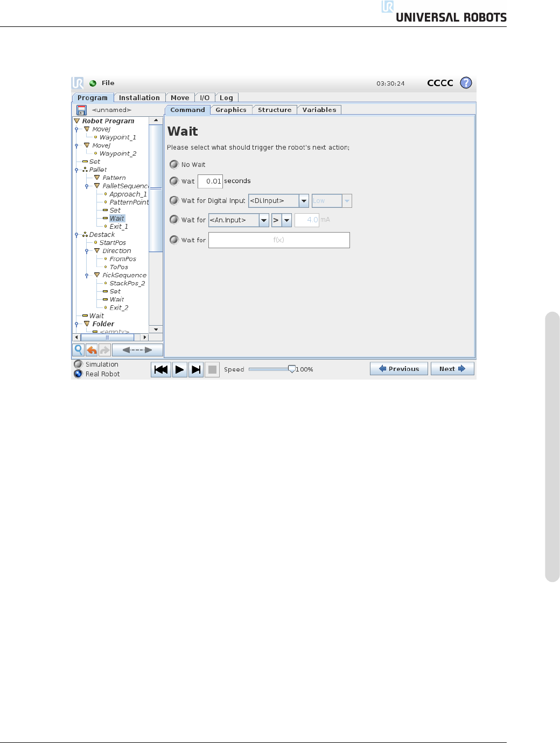Select the Pallet node in the tree
This screenshot has width=560, height=743.
tap(98, 170)
